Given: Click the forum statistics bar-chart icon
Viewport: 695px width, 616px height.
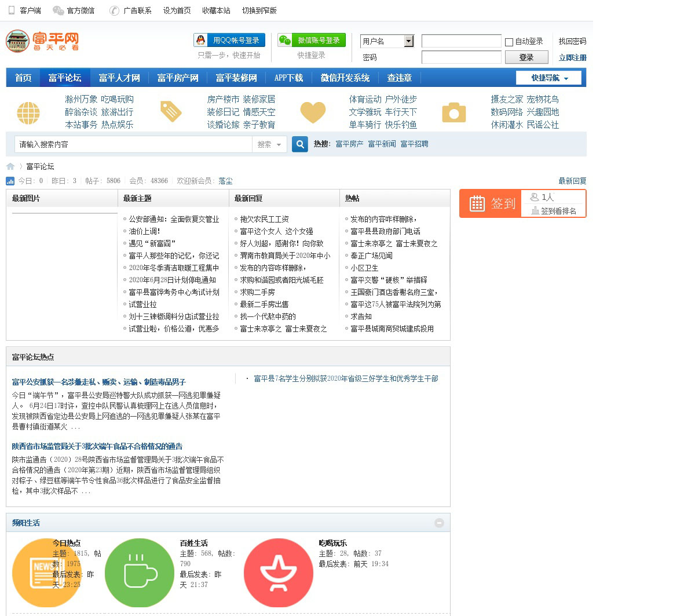Looking at the screenshot, I should (x=10, y=181).
